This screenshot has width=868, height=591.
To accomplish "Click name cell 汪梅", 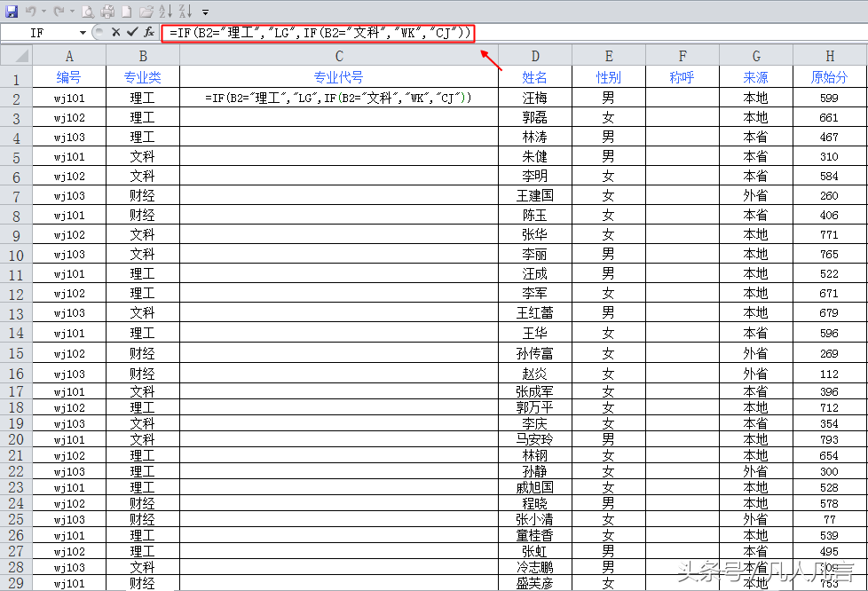I will tap(535, 98).
